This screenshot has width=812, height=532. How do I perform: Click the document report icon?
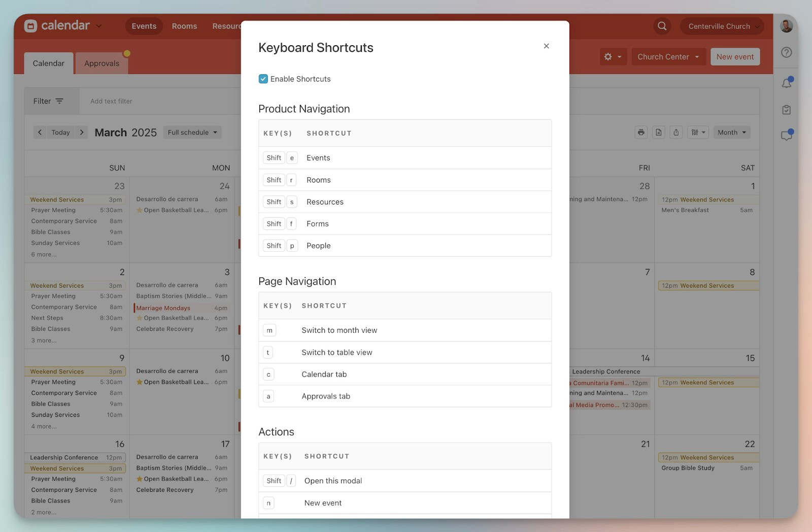click(x=659, y=132)
